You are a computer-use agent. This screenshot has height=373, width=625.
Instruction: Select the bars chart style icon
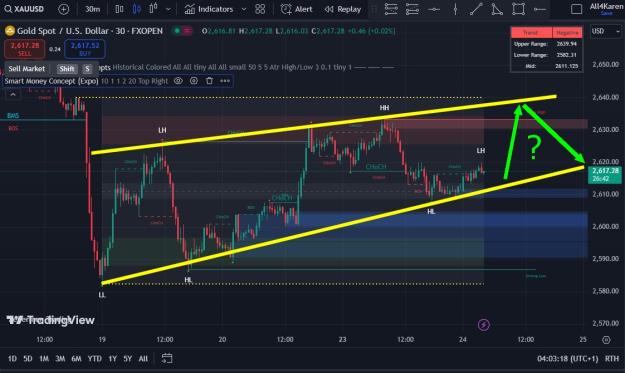click(x=119, y=9)
